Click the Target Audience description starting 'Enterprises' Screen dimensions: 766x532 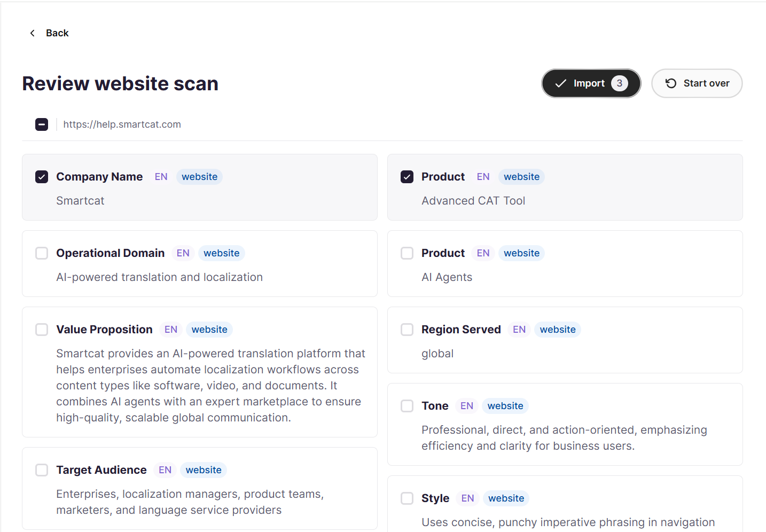190,502
